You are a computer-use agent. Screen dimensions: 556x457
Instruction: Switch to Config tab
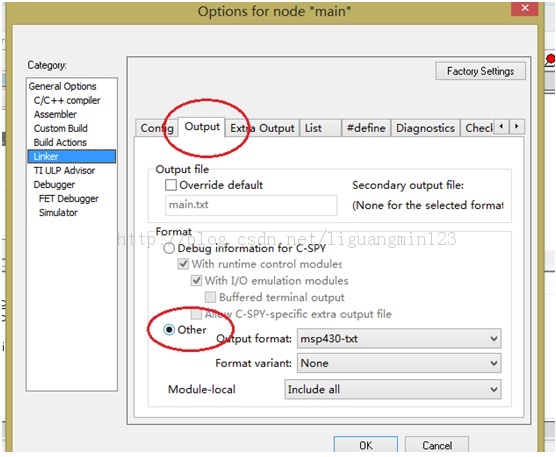point(156,128)
